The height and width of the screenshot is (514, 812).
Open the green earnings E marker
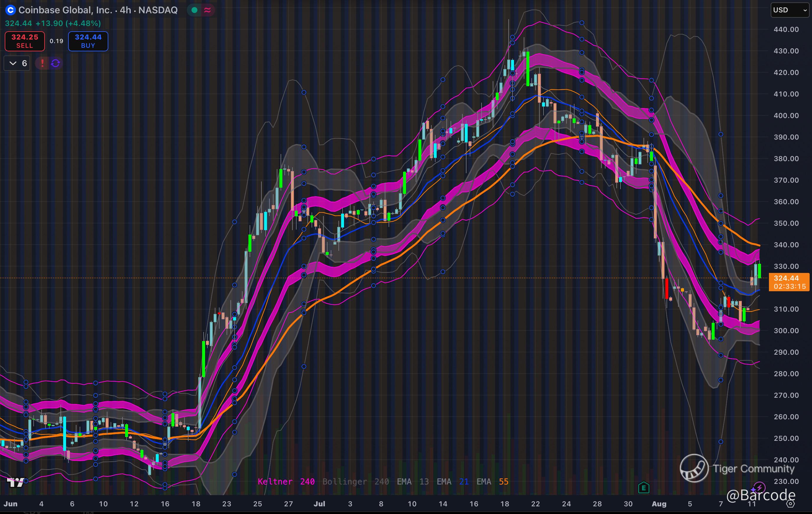tap(644, 487)
